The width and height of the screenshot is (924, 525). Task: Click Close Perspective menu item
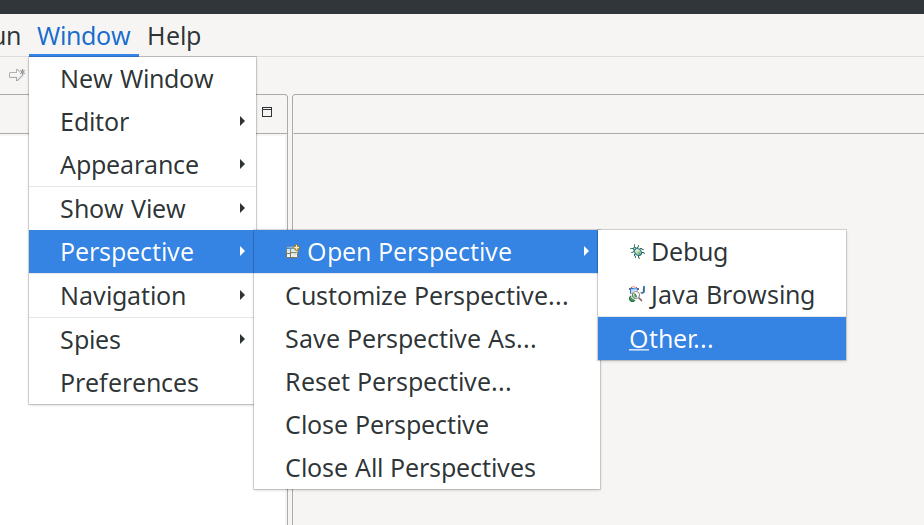(427, 425)
